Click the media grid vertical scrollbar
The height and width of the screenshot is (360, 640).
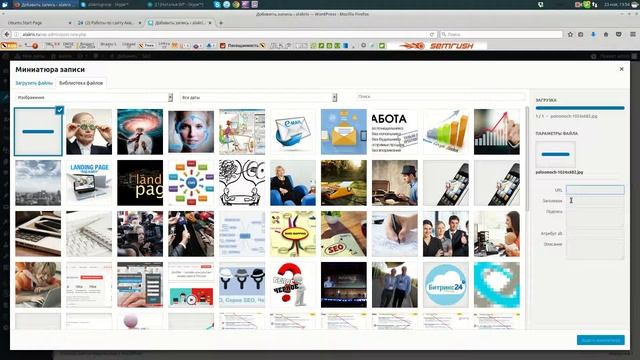tap(527, 159)
